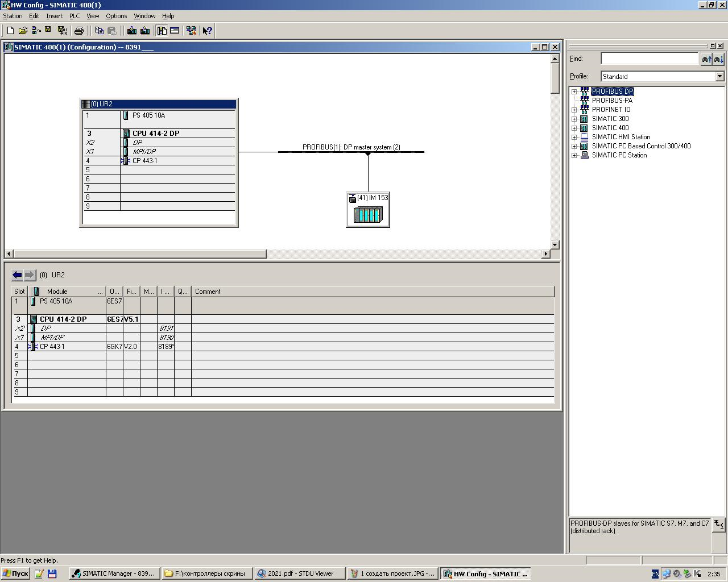The width and height of the screenshot is (728, 582).
Task: Click the Download to Module icon
Action: point(132,31)
